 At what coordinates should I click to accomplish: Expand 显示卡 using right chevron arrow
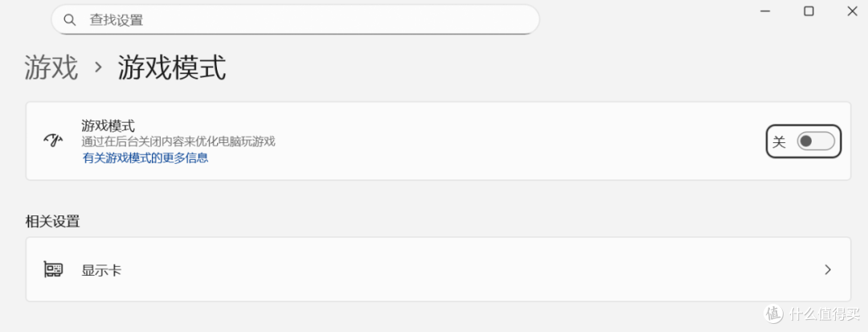coord(828,270)
